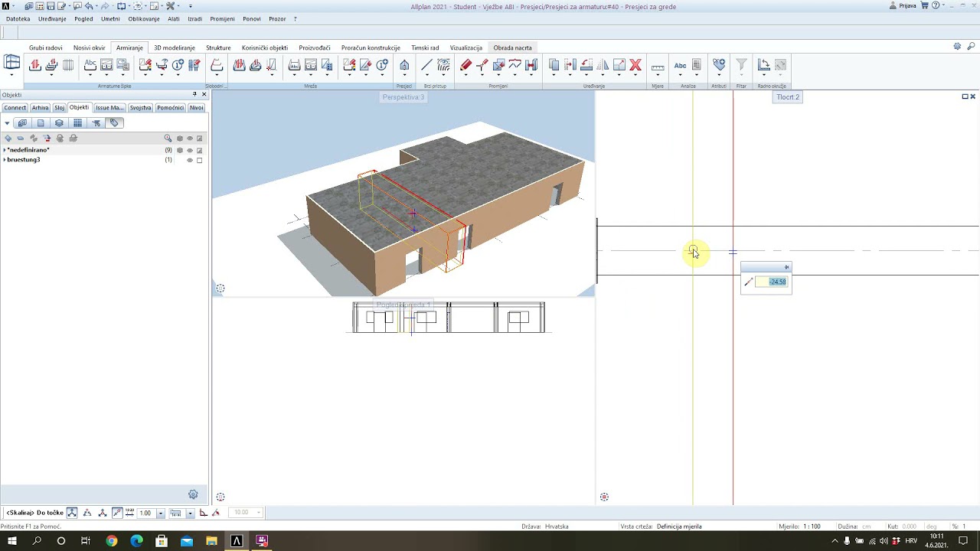Open the 10.00 value dropdown in bottom toolbar

(257, 513)
